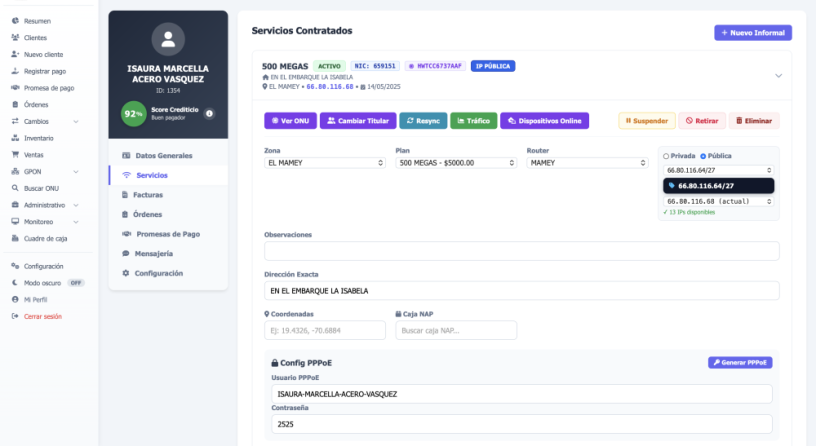Click the Coordenadas input field
816x446 pixels.
325,330
